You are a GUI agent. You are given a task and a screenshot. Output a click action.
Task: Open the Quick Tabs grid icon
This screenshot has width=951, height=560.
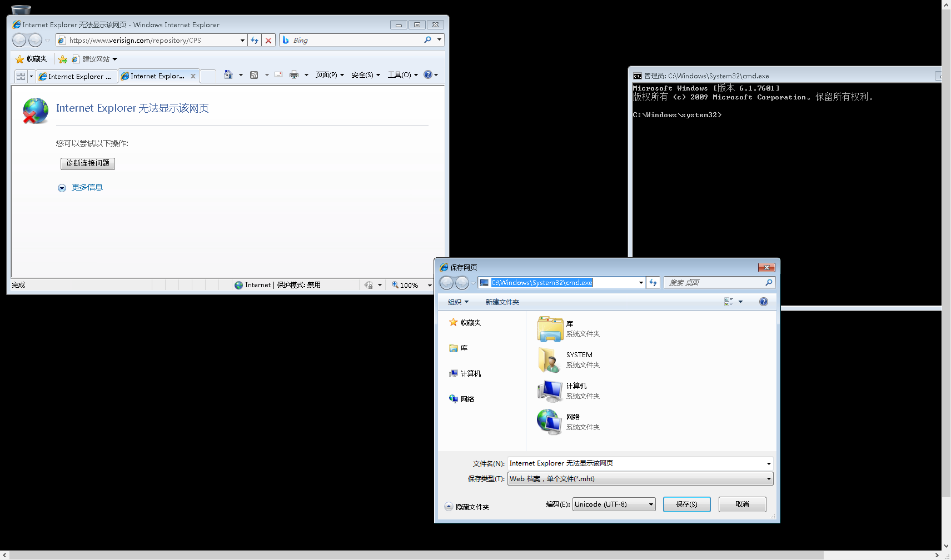coord(21,76)
